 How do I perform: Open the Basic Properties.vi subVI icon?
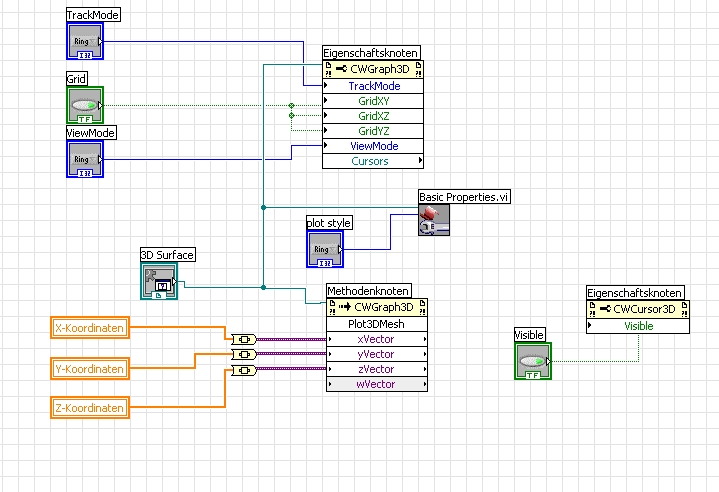point(434,220)
